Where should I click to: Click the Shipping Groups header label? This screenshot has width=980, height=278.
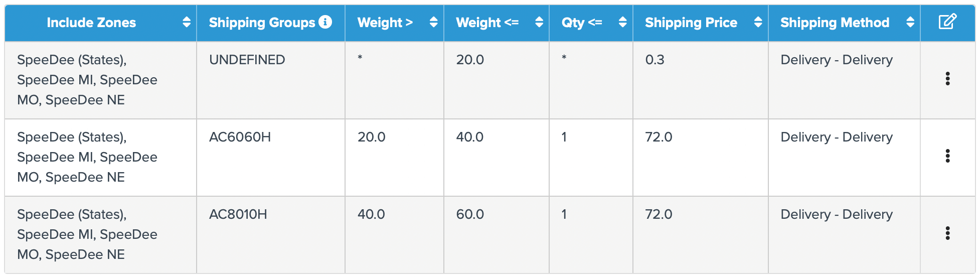click(x=262, y=23)
